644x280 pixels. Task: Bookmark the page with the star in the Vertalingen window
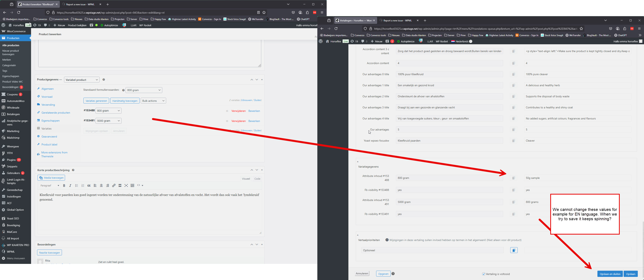tap(581, 29)
